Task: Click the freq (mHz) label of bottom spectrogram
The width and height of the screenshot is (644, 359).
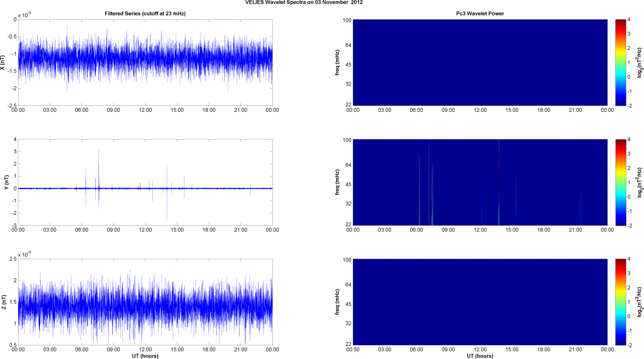Action: [338, 302]
